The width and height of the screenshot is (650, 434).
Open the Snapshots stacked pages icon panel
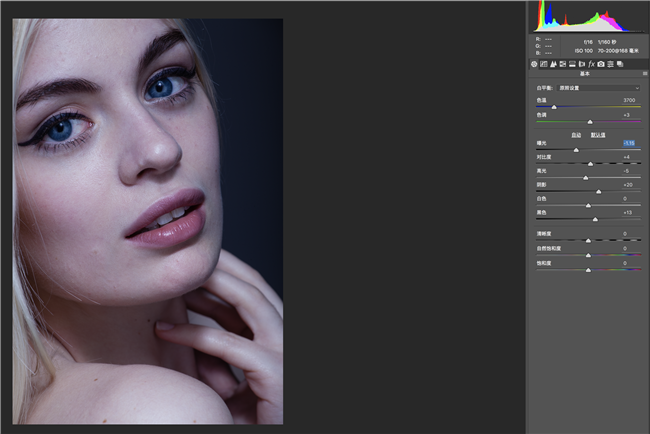(x=620, y=64)
